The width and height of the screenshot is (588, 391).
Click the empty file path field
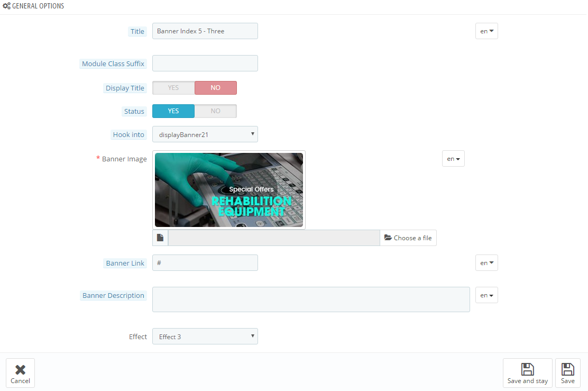click(x=274, y=238)
